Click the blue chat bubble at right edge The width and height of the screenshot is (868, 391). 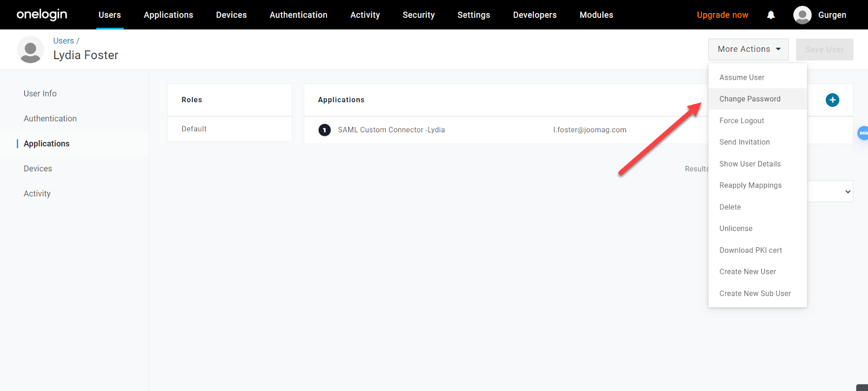pos(863,133)
